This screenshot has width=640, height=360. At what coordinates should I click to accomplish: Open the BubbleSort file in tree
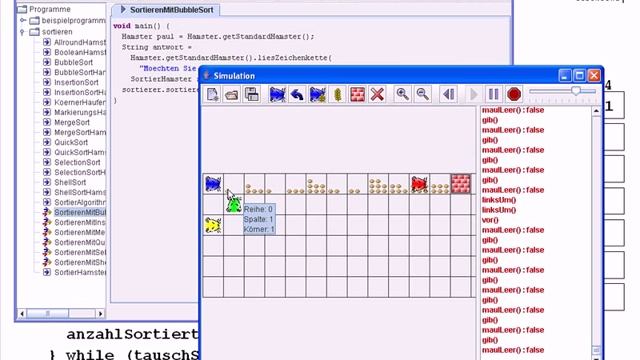[x=68, y=62]
